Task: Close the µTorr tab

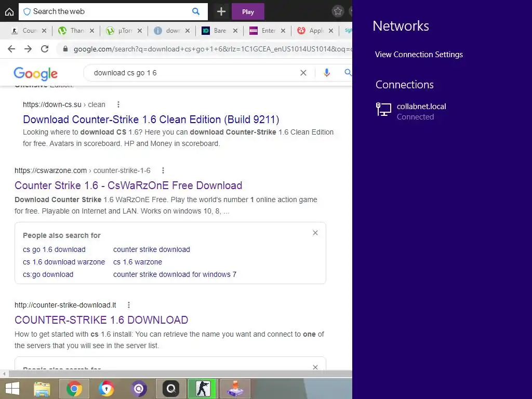Action: (x=140, y=31)
